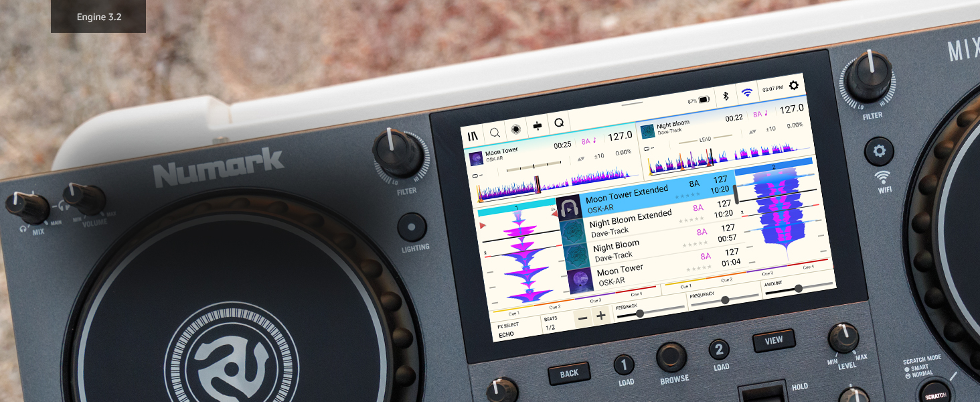Tap deck 2 vertical scrolling waveform
This screenshot has height=402, width=980.
point(781,214)
